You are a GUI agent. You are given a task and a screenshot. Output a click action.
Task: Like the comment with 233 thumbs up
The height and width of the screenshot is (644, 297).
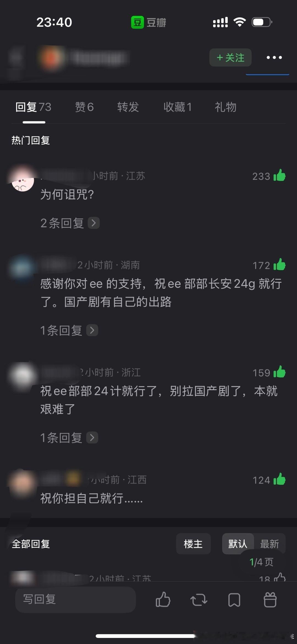[279, 176]
